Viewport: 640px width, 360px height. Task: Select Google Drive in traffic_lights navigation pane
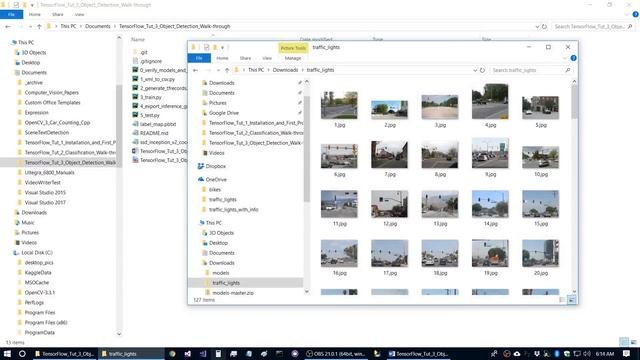click(x=224, y=113)
